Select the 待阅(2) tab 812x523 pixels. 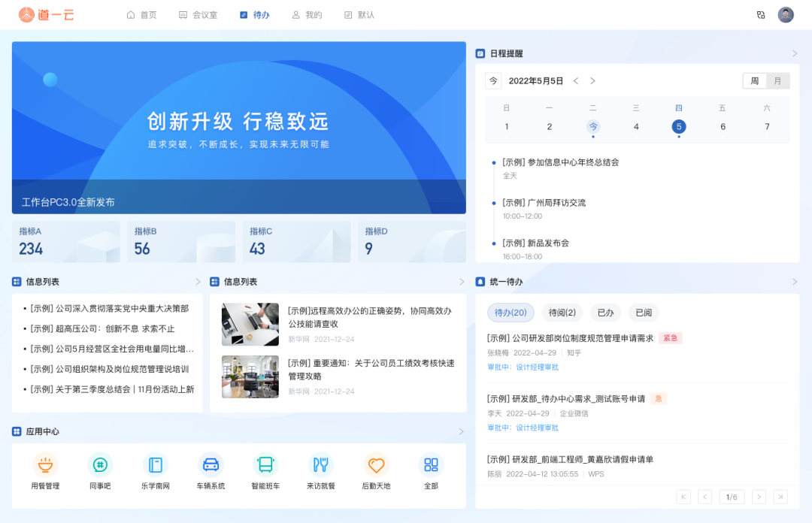(x=562, y=313)
